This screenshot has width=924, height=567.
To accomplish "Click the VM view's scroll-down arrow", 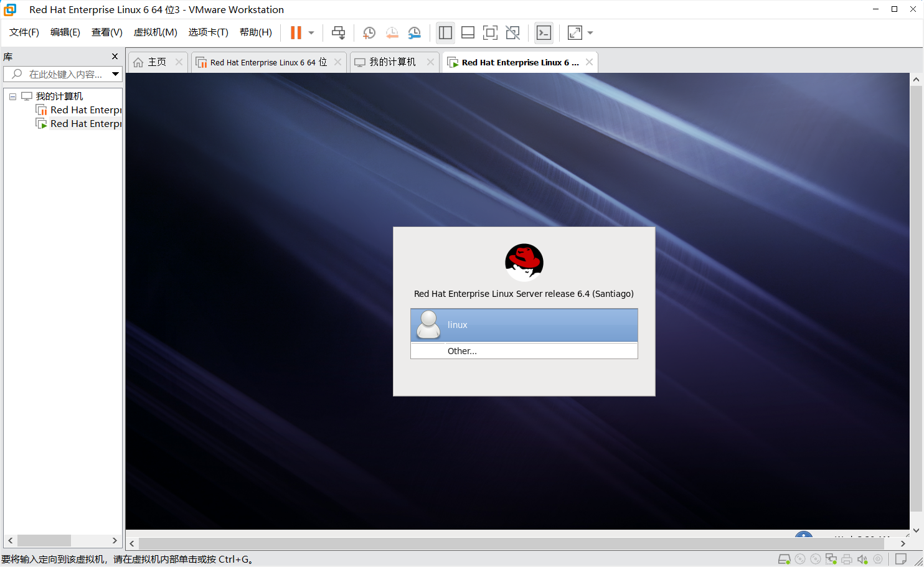I will [916, 530].
